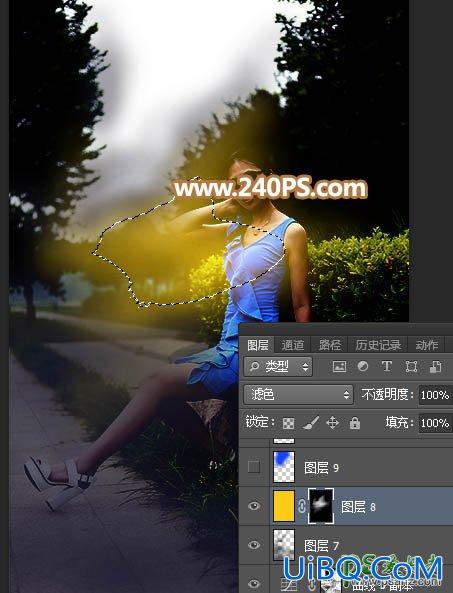Select the yellow fill thumbnail of 图层 8
The width and height of the screenshot is (453, 593).
coord(284,506)
